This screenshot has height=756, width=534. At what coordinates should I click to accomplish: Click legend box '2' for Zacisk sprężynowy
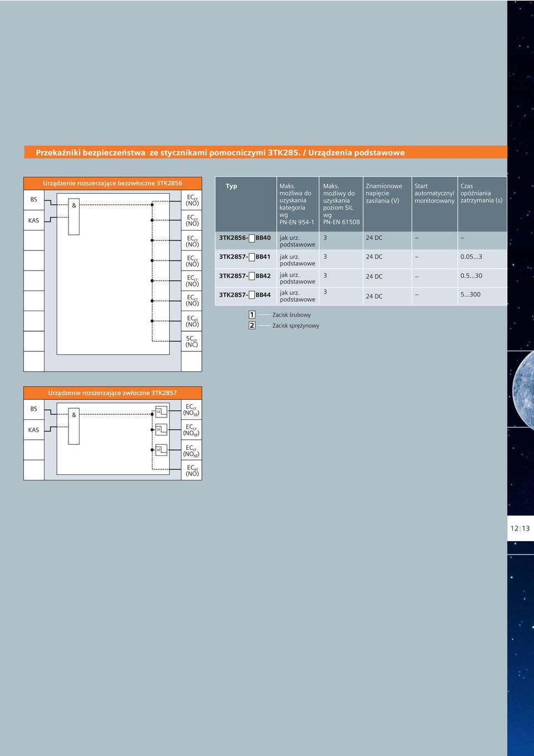pos(252,325)
